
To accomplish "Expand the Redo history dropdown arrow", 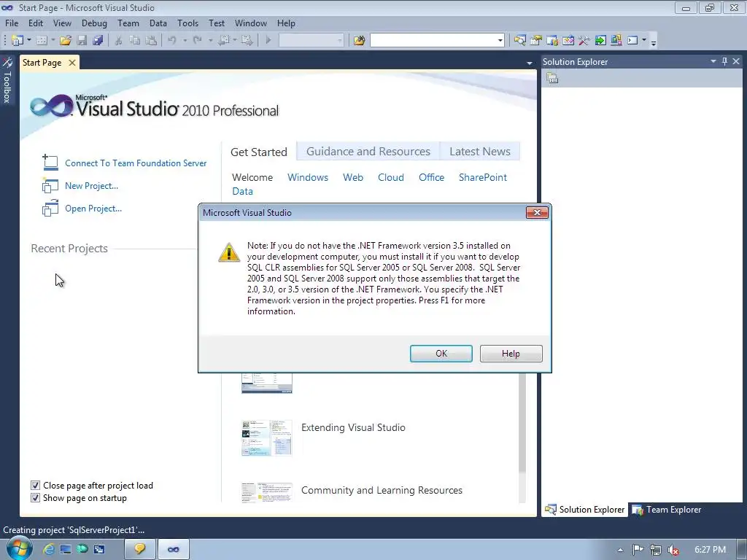I will coord(210,41).
